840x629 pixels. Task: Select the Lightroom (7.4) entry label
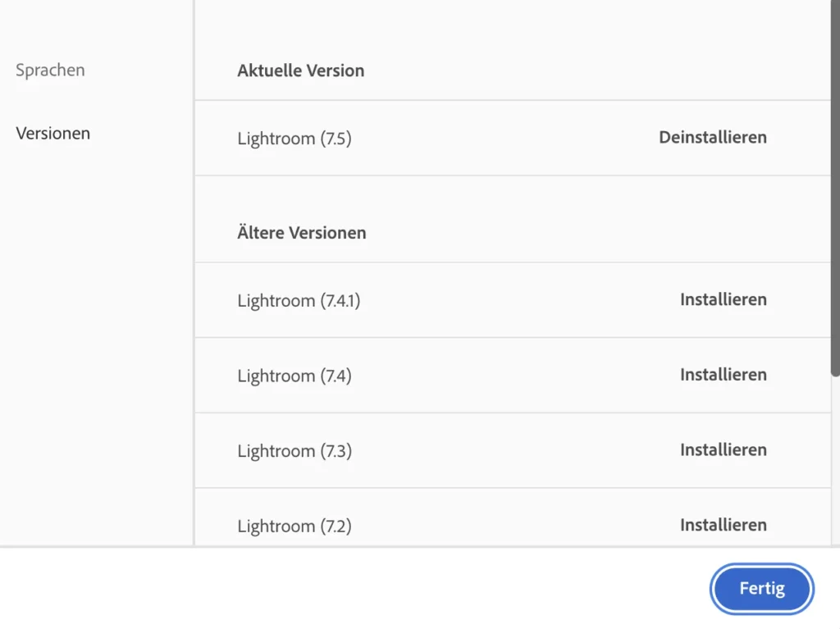pos(294,376)
